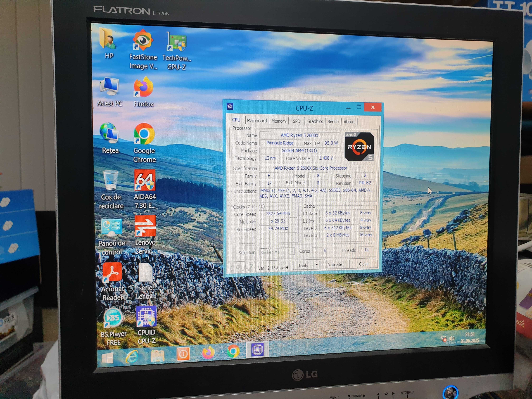Switch to the CPU tab
The height and width of the screenshot is (399, 532).
[x=236, y=120]
